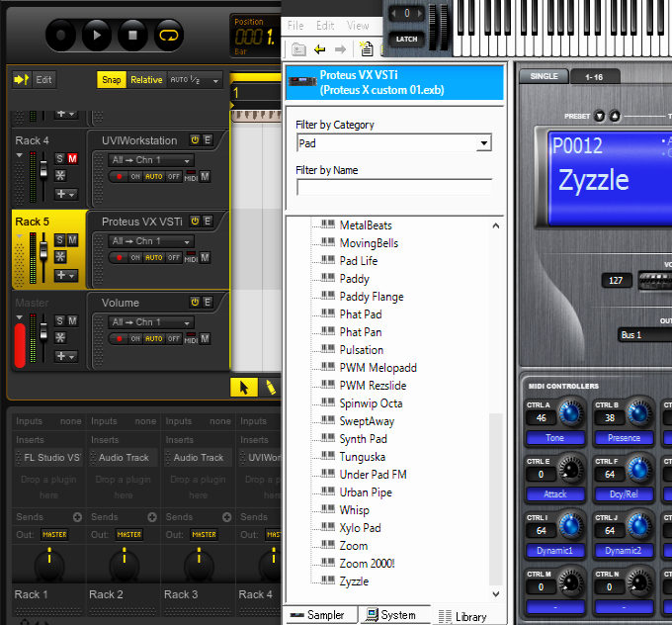
Task: Click the Filter by Name input field
Action: click(x=394, y=188)
